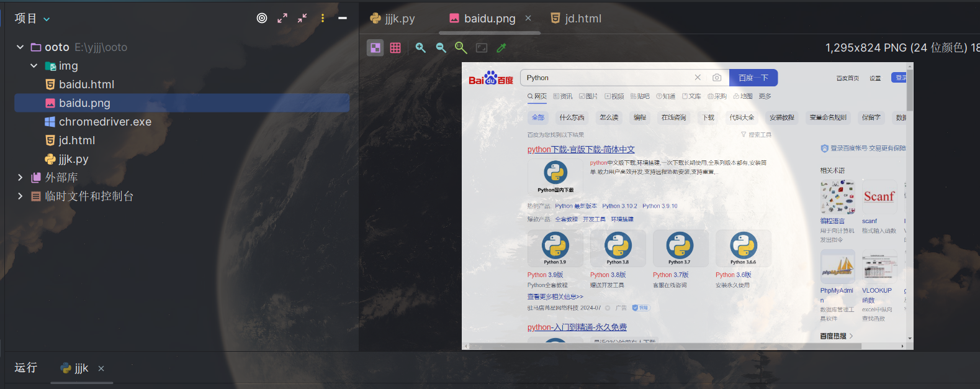This screenshot has height=389, width=980.
Task: Close the jjjk run tab
Action: 101,368
